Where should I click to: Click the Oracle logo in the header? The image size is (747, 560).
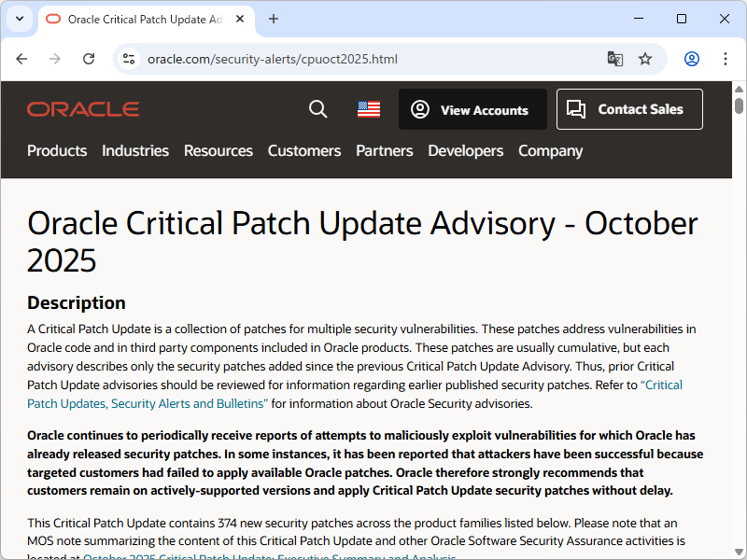[x=82, y=108]
